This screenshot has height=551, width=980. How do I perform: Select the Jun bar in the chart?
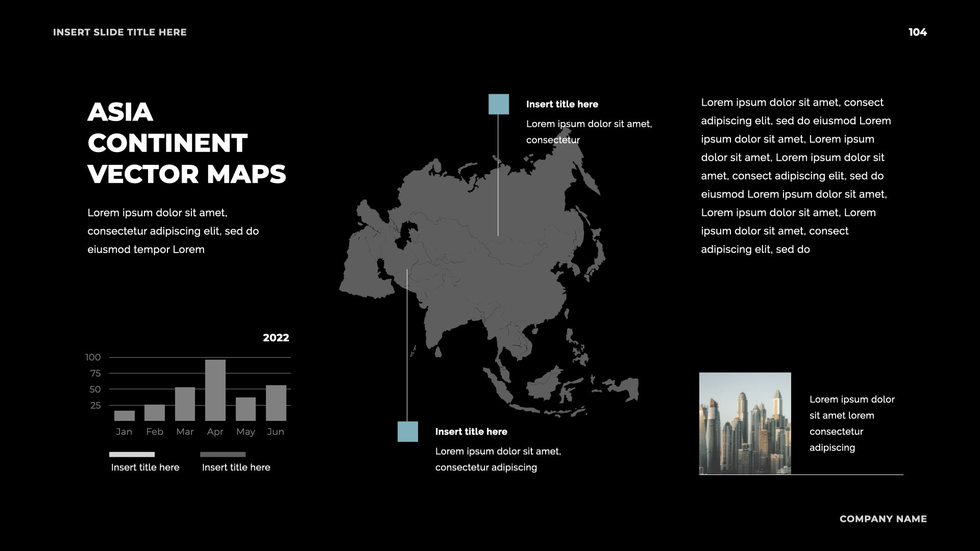[276, 403]
